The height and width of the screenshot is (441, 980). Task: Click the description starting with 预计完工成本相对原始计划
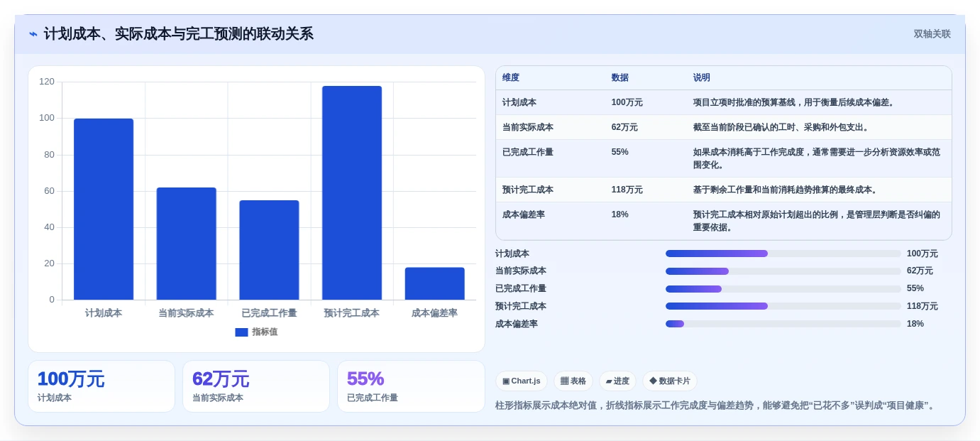tap(817, 221)
